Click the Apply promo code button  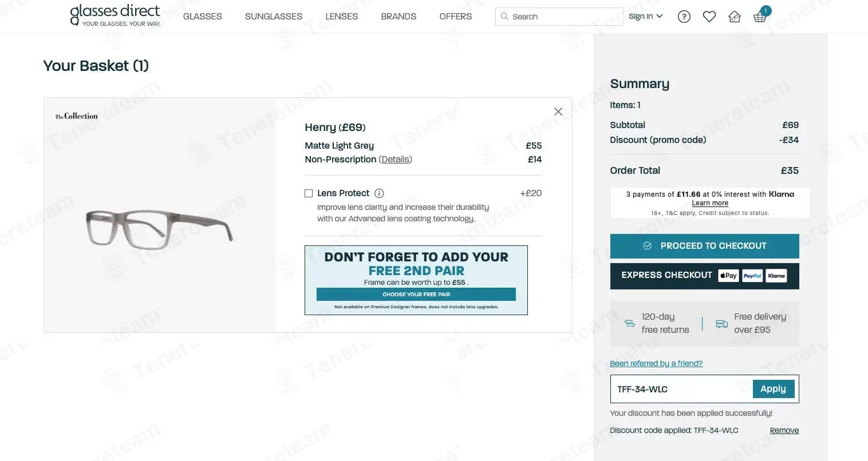pos(773,389)
